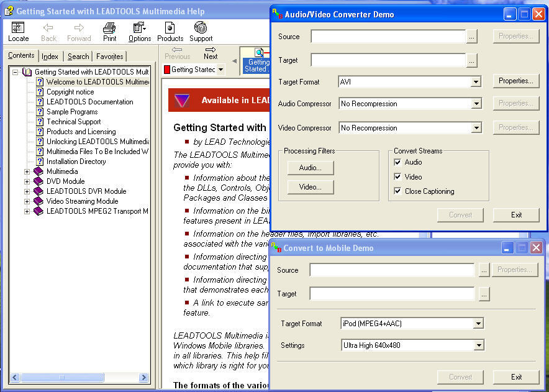Browse for Source in Convert to Mobile Demo

tap(484, 270)
